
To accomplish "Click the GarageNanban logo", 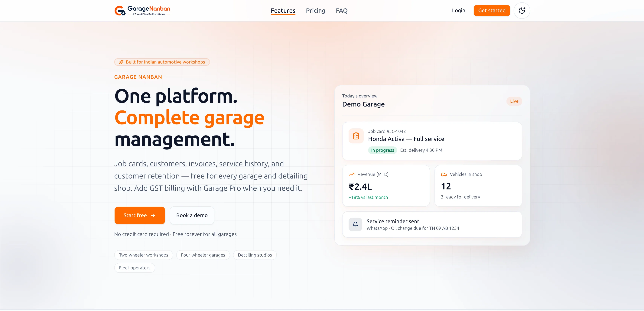I will pyautogui.click(x=142, y=11).
